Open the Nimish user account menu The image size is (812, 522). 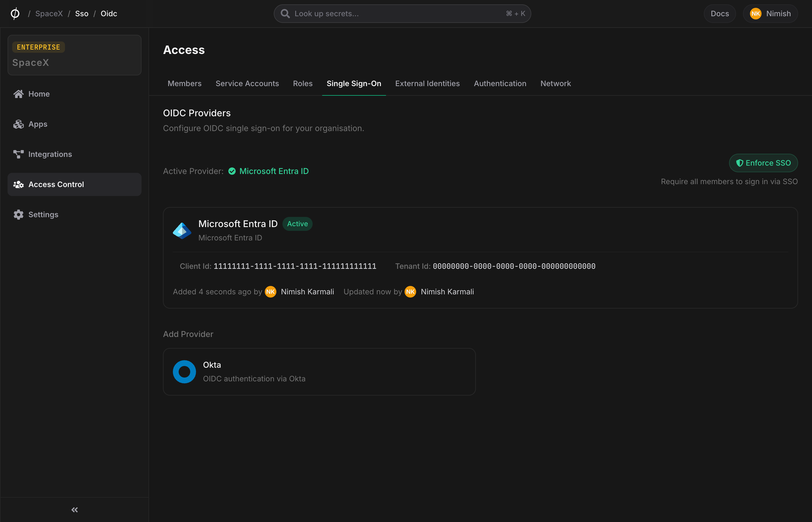770,14
